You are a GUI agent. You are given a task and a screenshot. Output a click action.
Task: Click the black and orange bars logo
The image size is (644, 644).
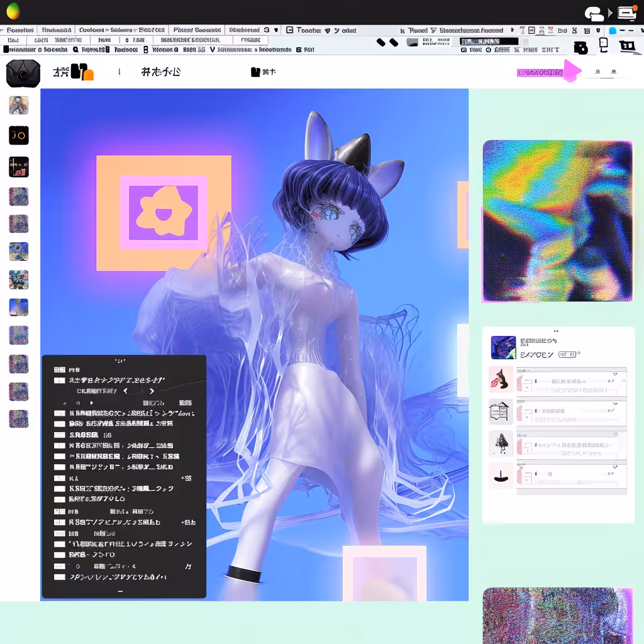82,72
